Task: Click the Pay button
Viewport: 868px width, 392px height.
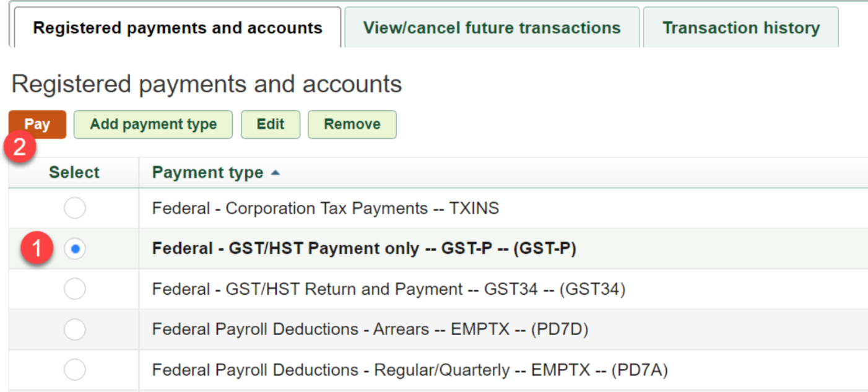Action: tap(37, 124)
